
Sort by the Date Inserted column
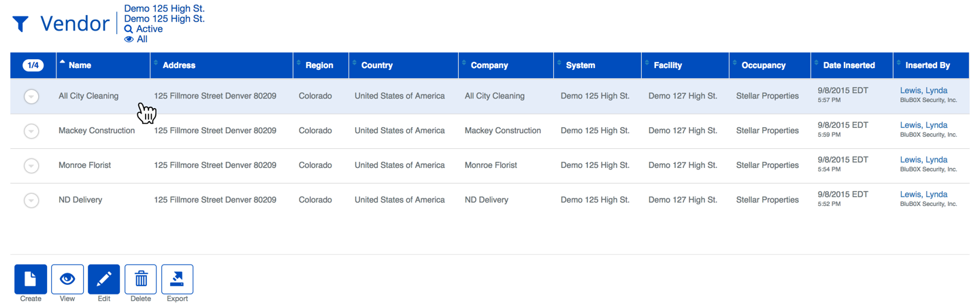tap(849, 65)
